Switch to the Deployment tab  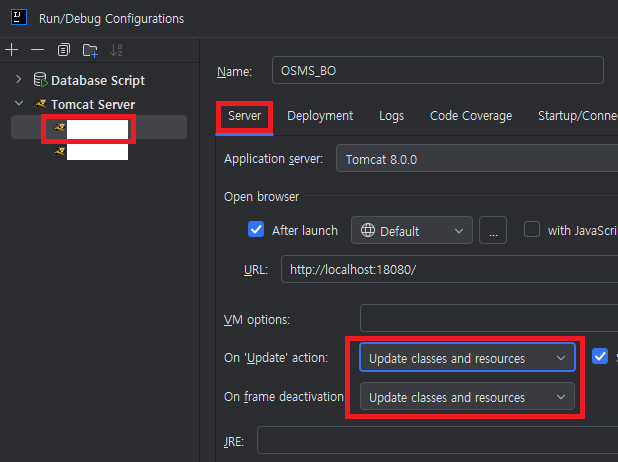320,116
